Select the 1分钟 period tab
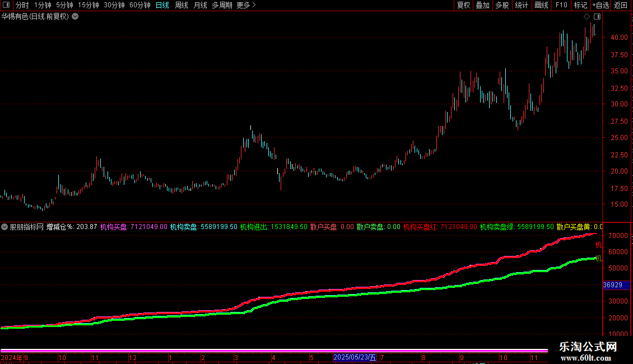The height and width of the screenshot is (364, 633). pos(43,5)
